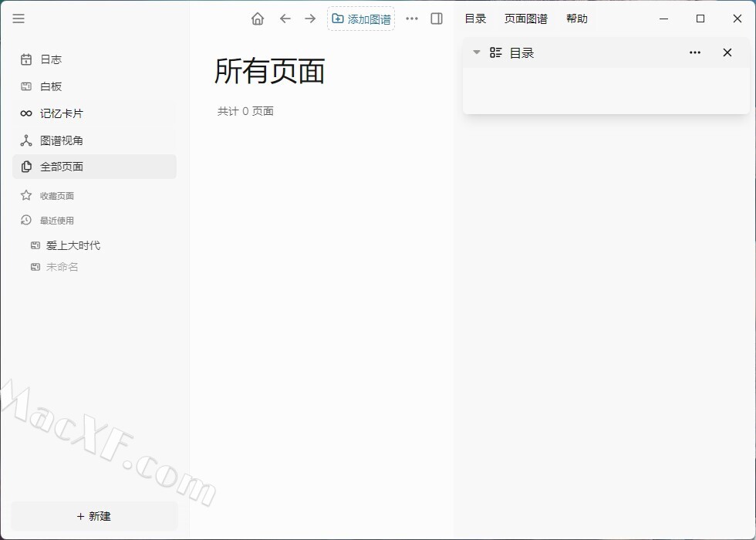Minimize the application window
This screenshot has width=756, height=540.
click(x=664, y=19)
